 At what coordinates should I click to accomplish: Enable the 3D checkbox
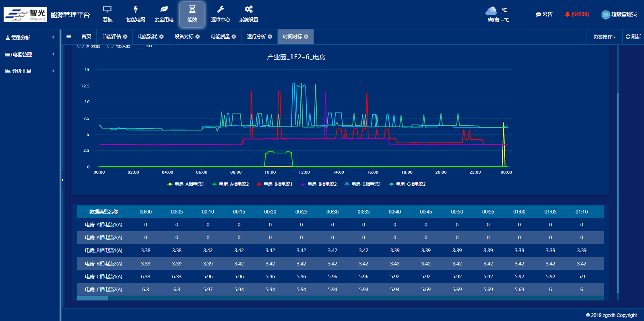click(140, 46)
